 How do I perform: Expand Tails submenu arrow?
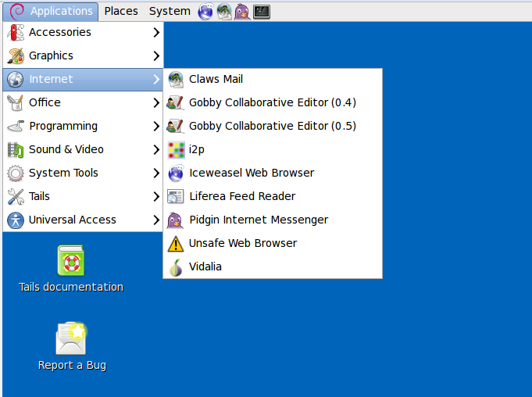[156, 196]
